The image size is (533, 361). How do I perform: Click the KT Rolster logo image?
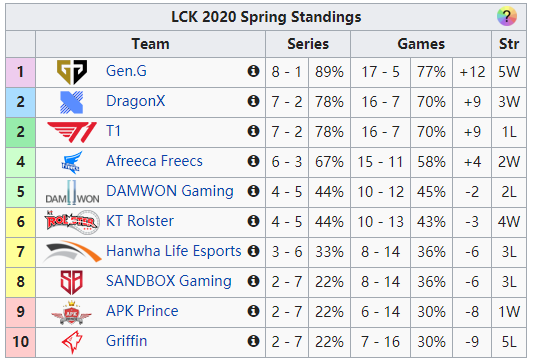click(x=72, y=222)
